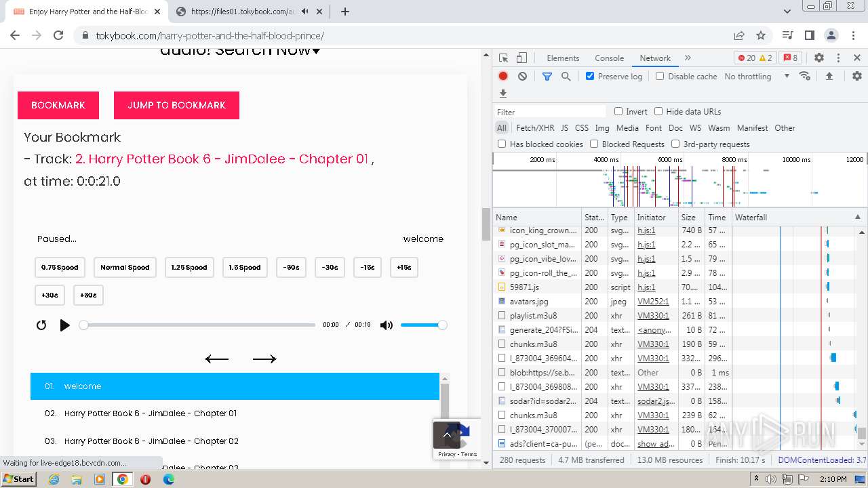Enable Disable cache checkbox
The width and height of the screenshot is (868, 488).
[x=660, y=76]
